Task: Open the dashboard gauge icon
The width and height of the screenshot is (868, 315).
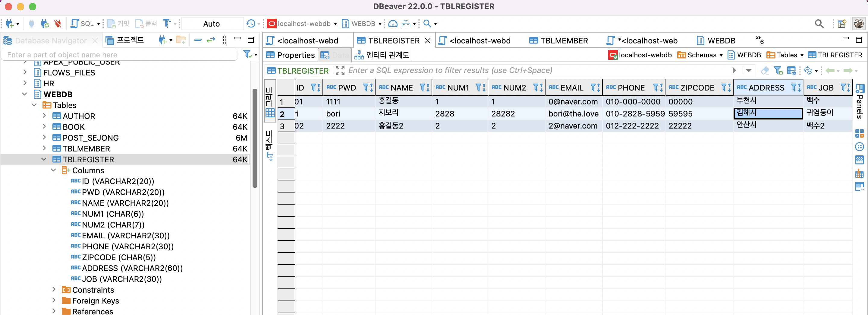Action: 392,24
